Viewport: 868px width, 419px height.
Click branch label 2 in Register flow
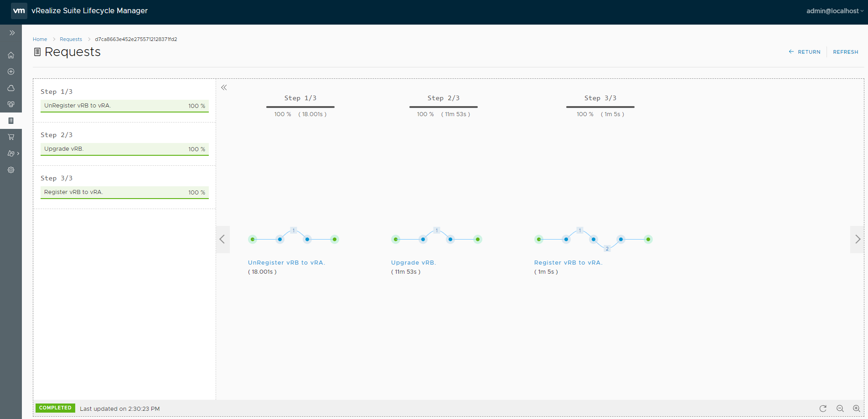[607, 249]
